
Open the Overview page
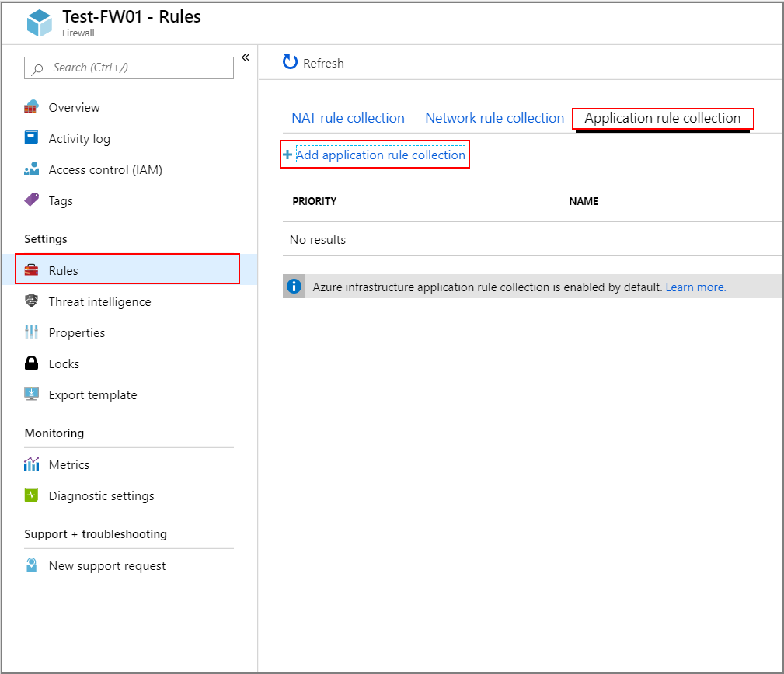coord(74,107)
